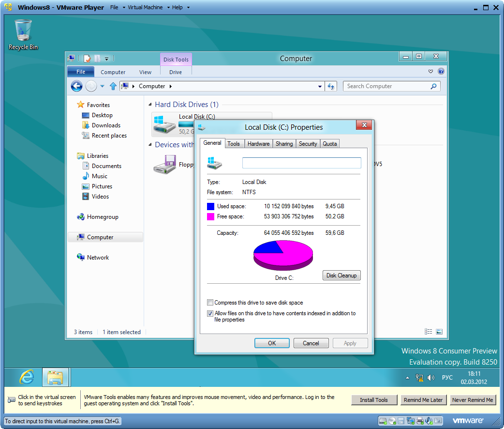Click Never Remind Me button
The width and height of the screenshot is (504, 429).
473,400
